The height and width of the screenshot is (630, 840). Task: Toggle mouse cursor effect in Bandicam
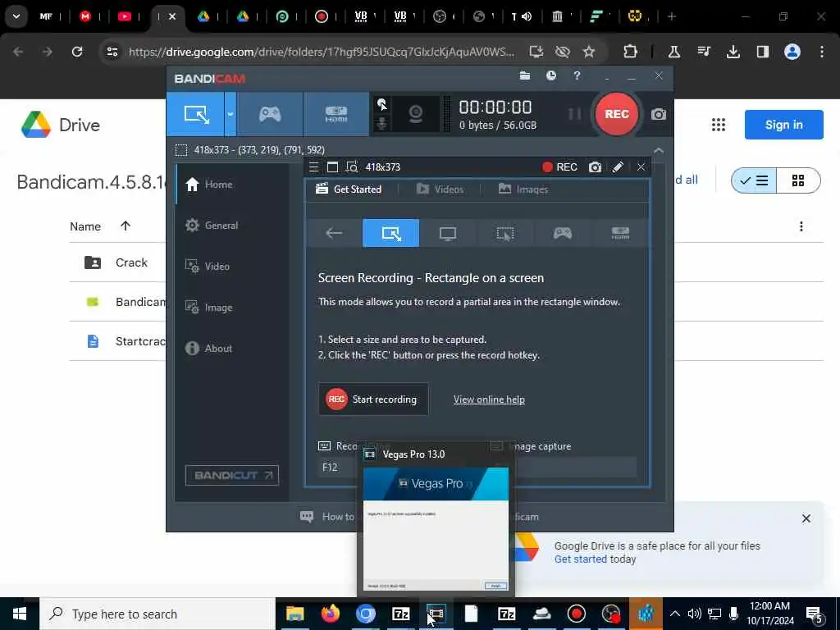click(382, 104)
